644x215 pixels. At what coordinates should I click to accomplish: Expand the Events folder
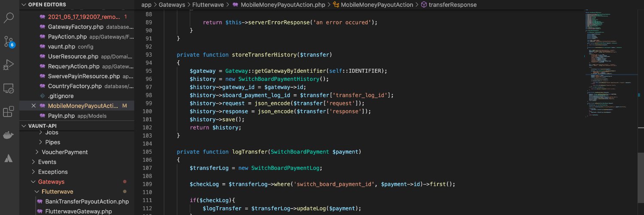tap(77, 162)
